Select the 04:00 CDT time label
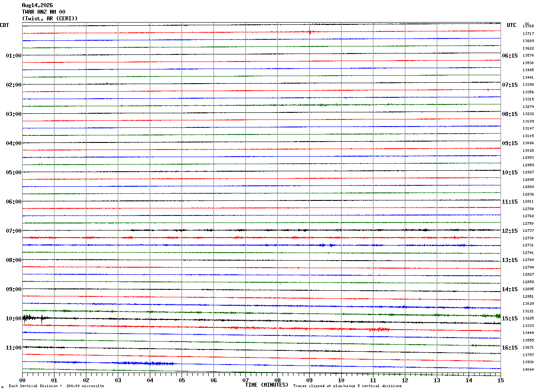 click(x=14, y=143)
